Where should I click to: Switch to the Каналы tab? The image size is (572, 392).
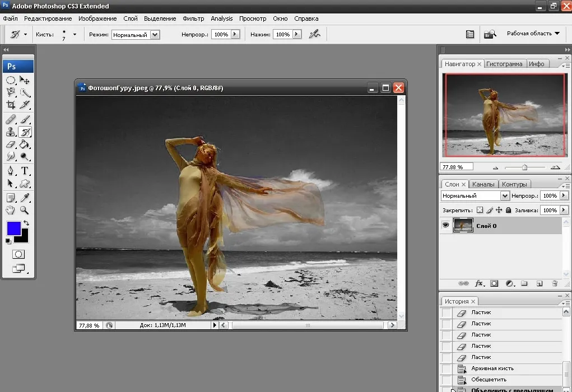click(x=483, y=184)
